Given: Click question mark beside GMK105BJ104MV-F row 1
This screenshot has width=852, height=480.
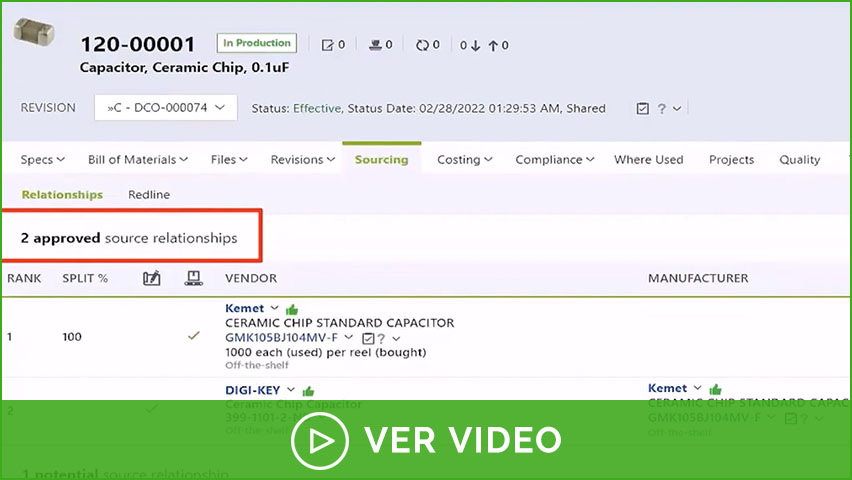Looking at the screenshot, I should (x=381, y=339).
